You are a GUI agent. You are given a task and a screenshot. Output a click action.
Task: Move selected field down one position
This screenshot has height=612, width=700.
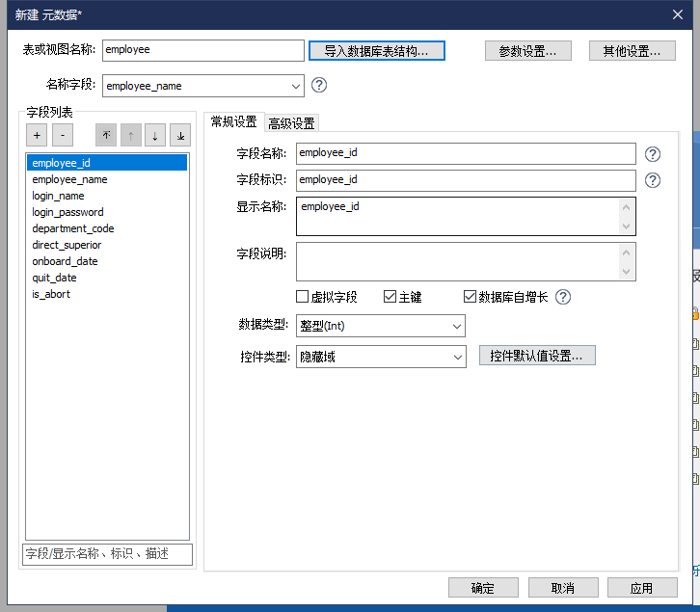[x=155, y=136]
